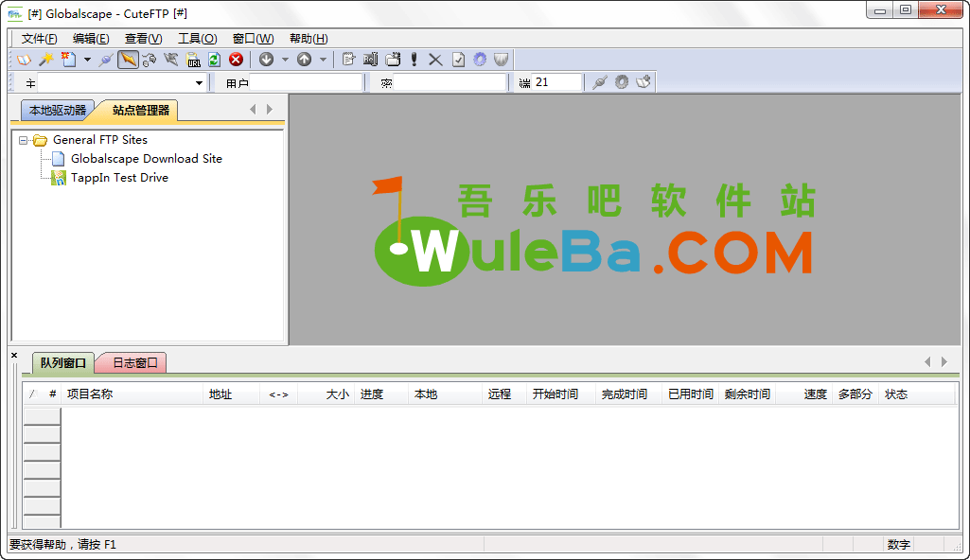The height and width of the screenshot is (560, 970).
Task: Open the Connect to URL icon
Action: tap(194, 60)
